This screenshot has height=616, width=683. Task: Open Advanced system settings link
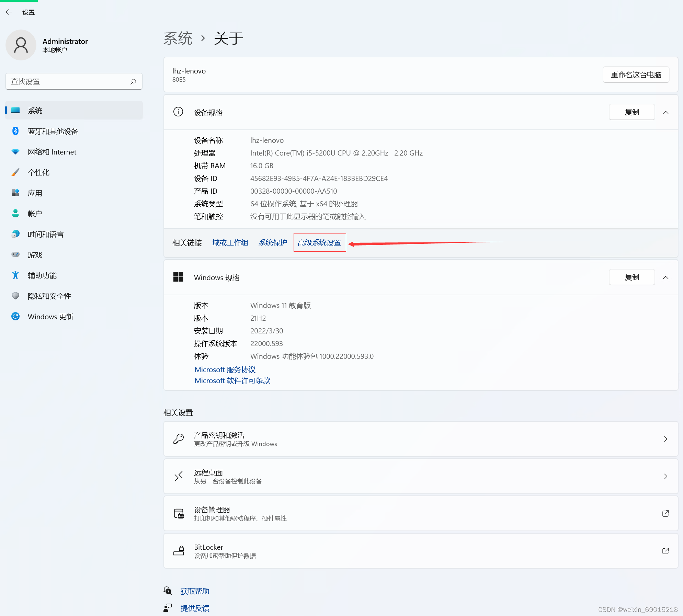click(x=319, y=243)
